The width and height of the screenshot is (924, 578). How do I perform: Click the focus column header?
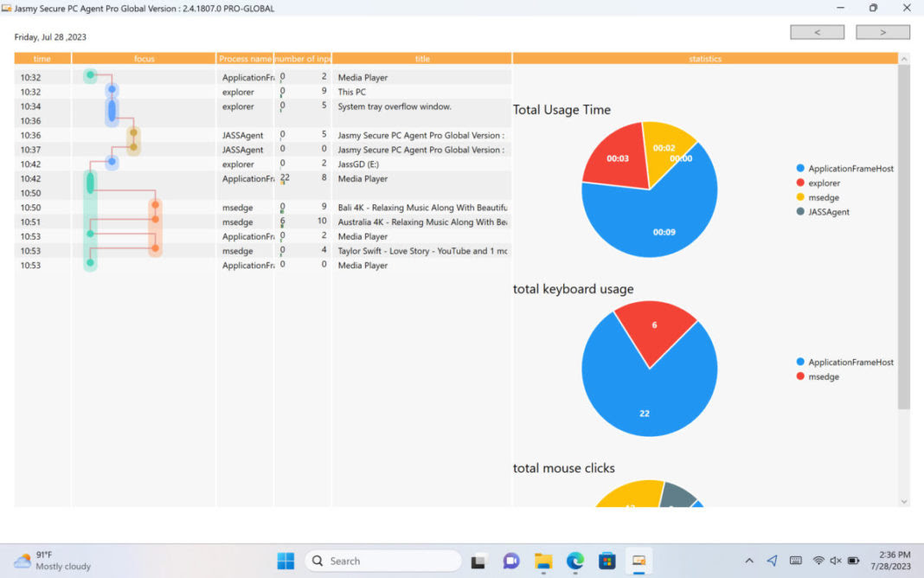pos(144,58)
